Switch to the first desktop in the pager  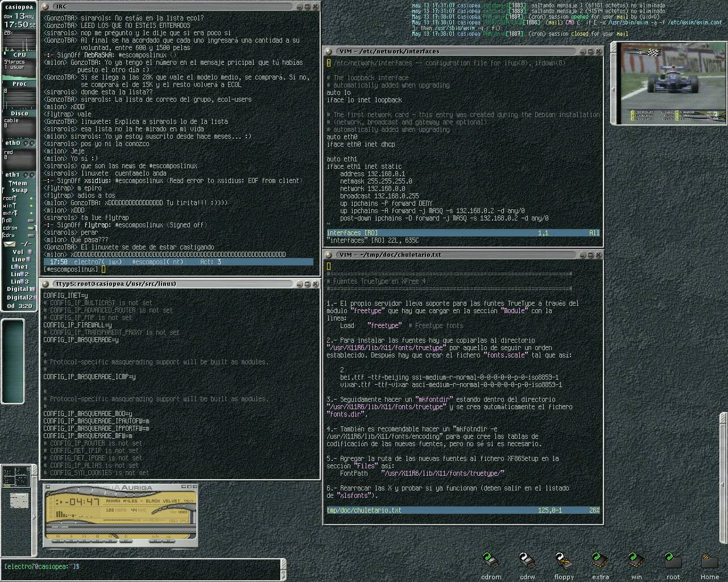(x=16, y=477)
